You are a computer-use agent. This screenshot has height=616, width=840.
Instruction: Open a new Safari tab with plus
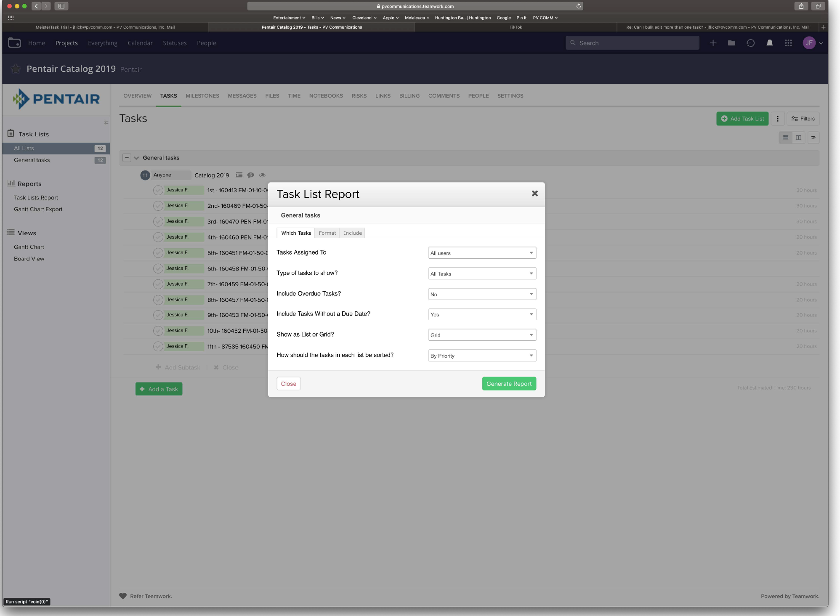823,27
